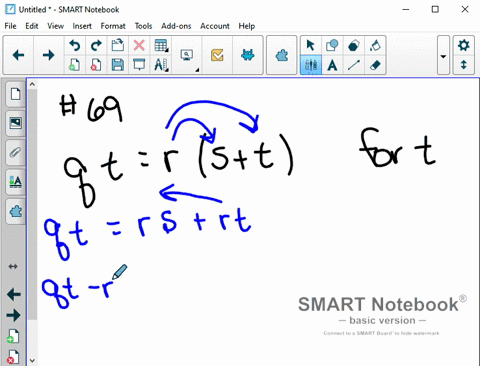Close the SMART Notebook window

(465, 9)
